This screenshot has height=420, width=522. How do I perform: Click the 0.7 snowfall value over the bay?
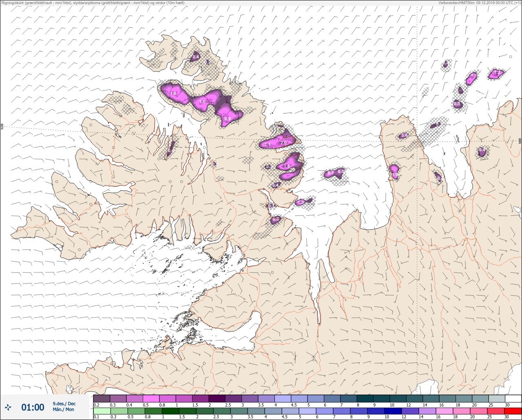click(331, 173)
